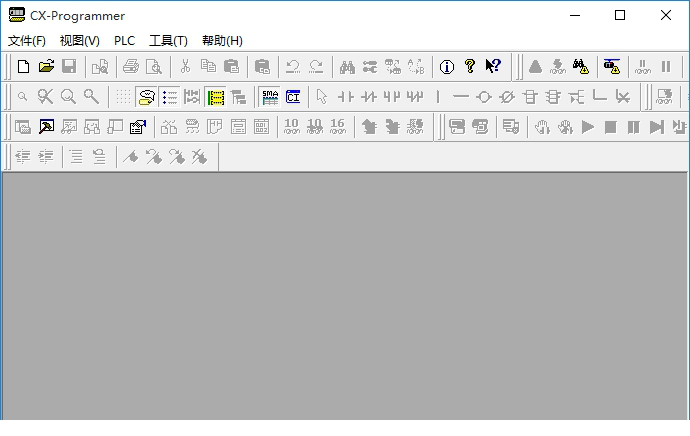Open the PLC menu

click(125, 41)
